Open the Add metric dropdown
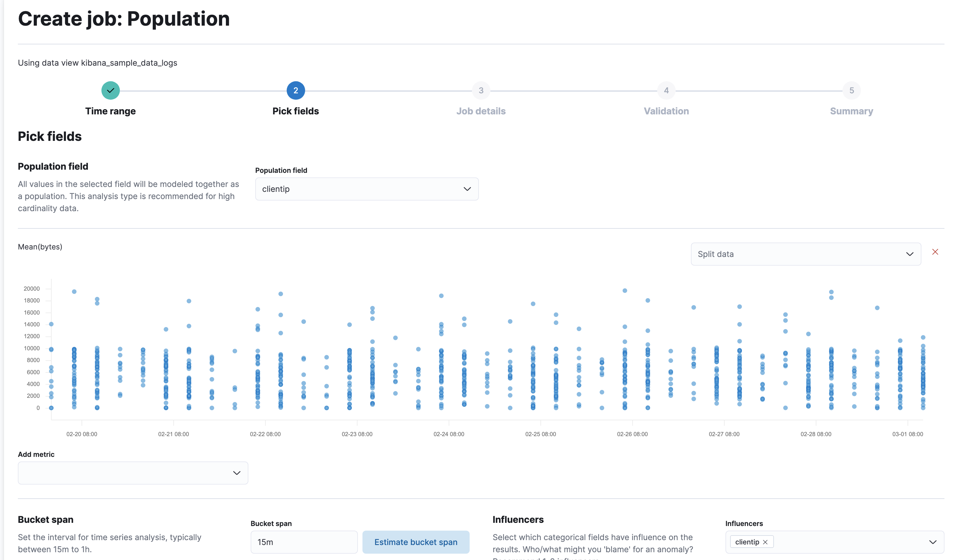Screen dimensions: 956x560 tap(133, 473)
